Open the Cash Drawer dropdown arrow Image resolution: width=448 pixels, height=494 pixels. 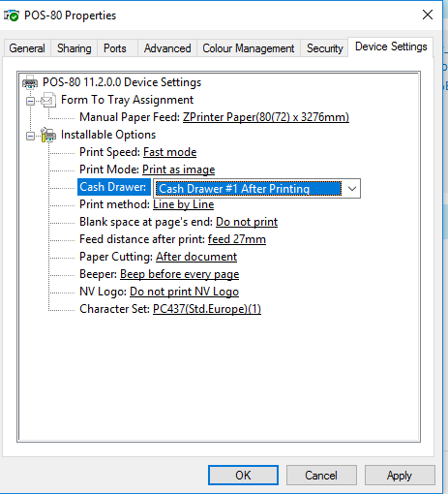click(352, 189)
